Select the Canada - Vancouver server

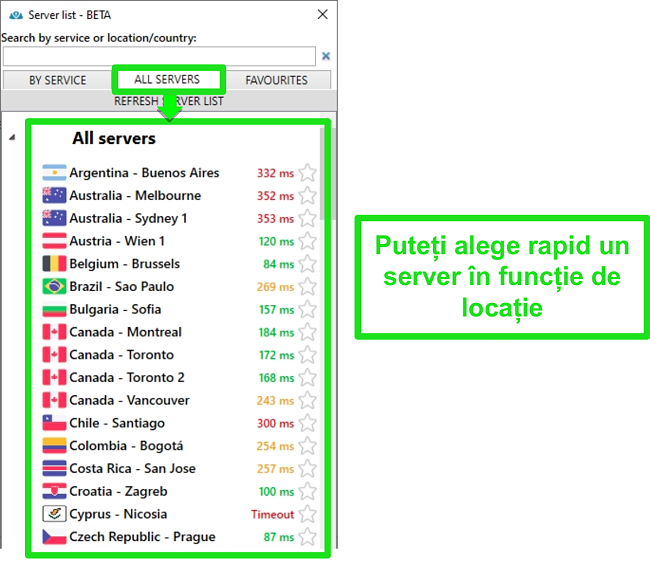(x=129, y=400)
